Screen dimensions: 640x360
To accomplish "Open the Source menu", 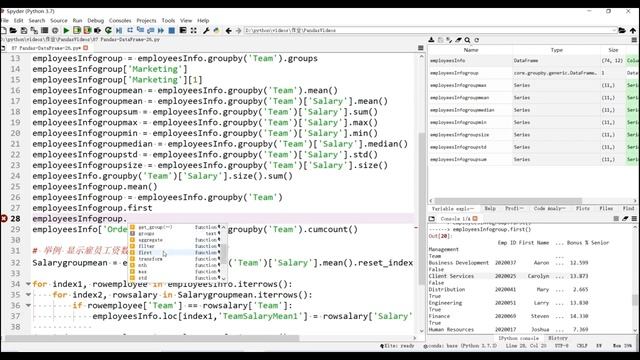I will tap(59, 20).
